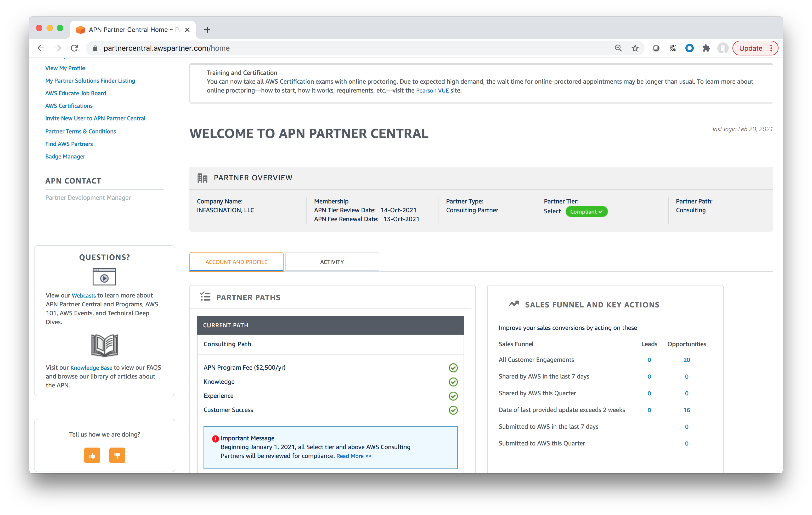Open the AWS Certifications link
The width and height of the screenshot is (812, 515).
[69, 106]
